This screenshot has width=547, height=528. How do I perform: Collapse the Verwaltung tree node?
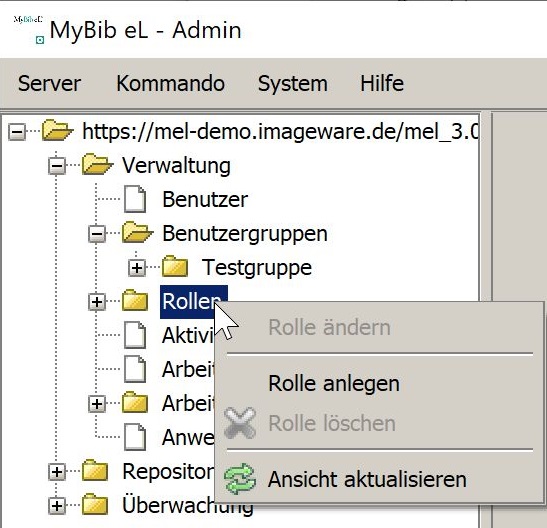pos(57,166)
